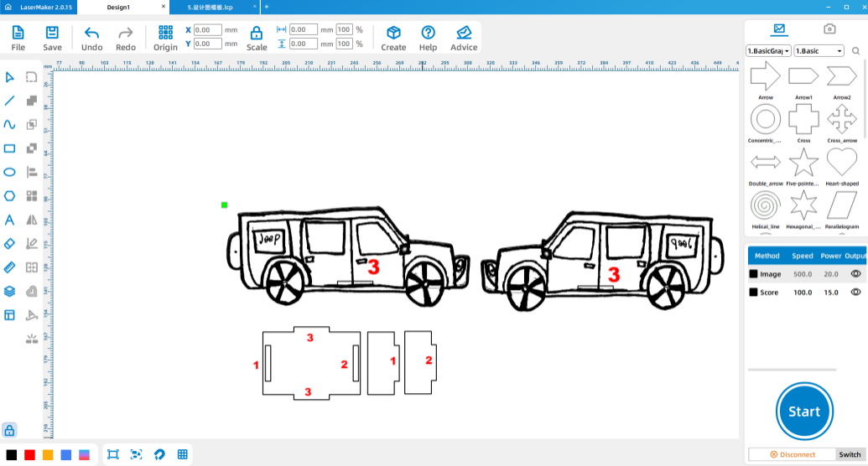Select the Curve drawing tool
The height and width of the screenshot is (466, 868).
tap(9, 125)
